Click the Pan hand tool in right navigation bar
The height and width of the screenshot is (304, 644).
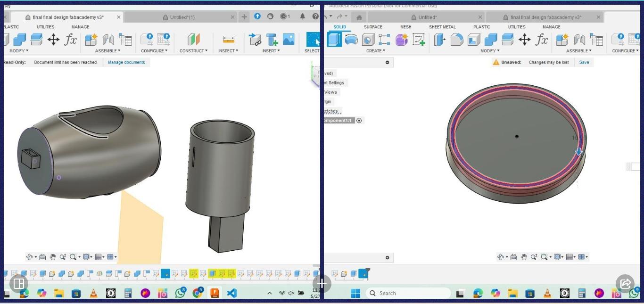tap(524, 257)
